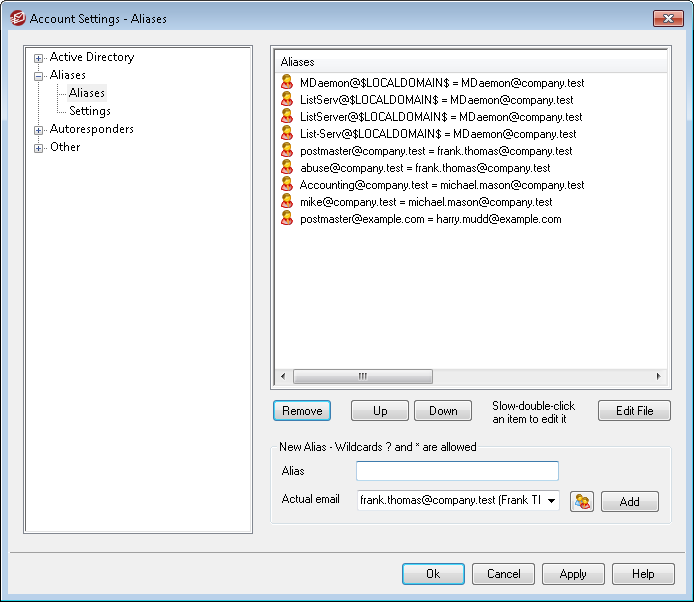Select the Other tree item
Image resolution: width=694 pixels, height=602 pixels.
65,147
